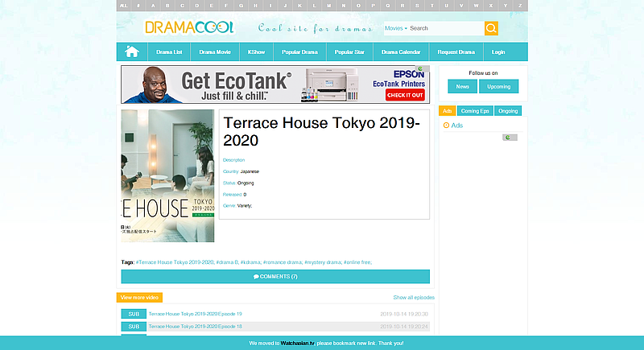This screenshot has height=350, width=644.
Task: Show all episodes link
Action: tap(414, 298)
